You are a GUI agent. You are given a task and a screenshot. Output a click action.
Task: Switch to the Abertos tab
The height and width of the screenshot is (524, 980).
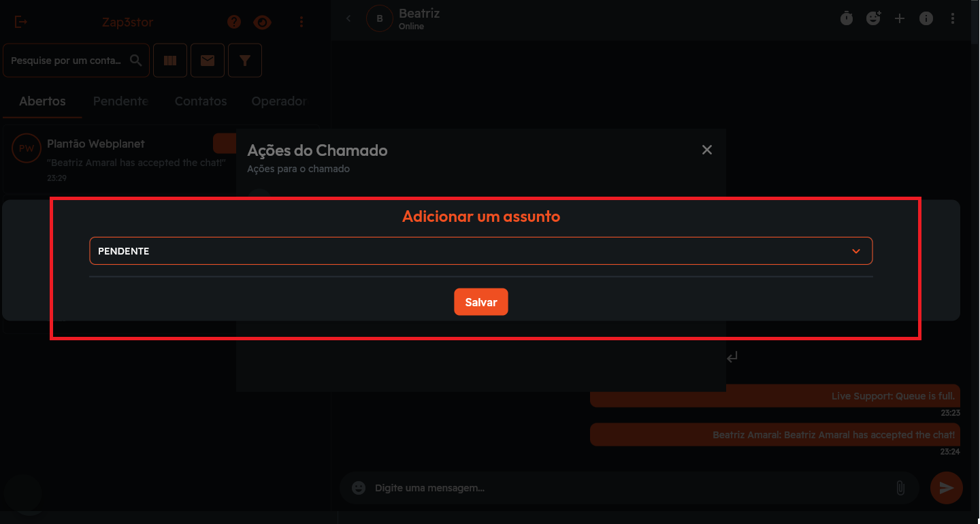[x=42, y=101]
